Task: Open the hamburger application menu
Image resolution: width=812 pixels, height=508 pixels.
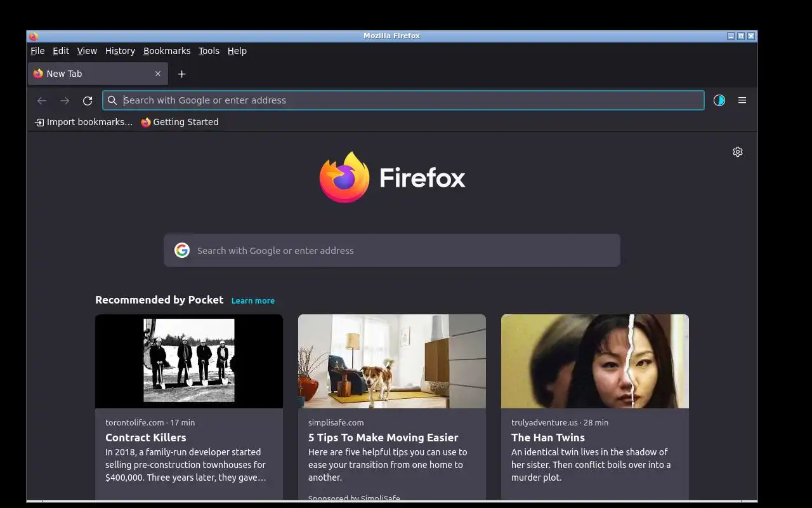Action: click(x=742, y=100)
